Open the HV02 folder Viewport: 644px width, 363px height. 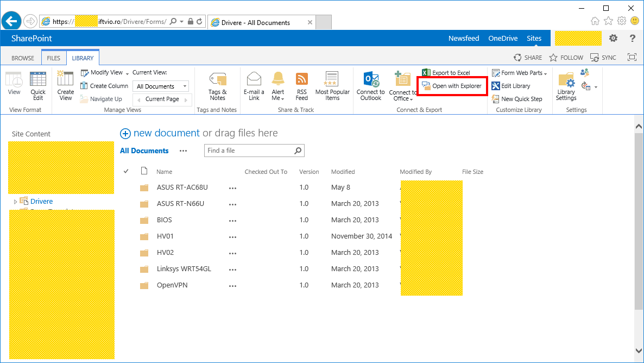165,252
